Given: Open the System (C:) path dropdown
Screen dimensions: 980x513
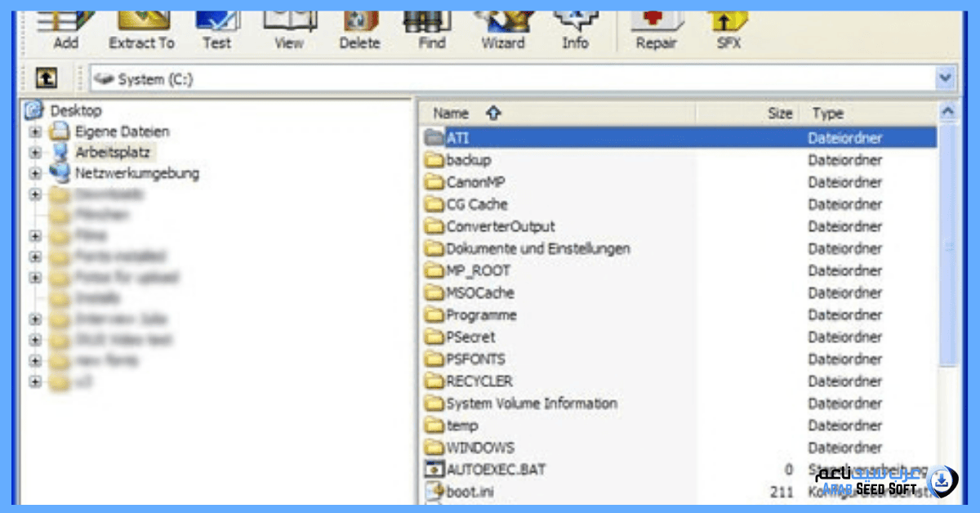Looking at the screenshot, I should [x=945, y=78].
